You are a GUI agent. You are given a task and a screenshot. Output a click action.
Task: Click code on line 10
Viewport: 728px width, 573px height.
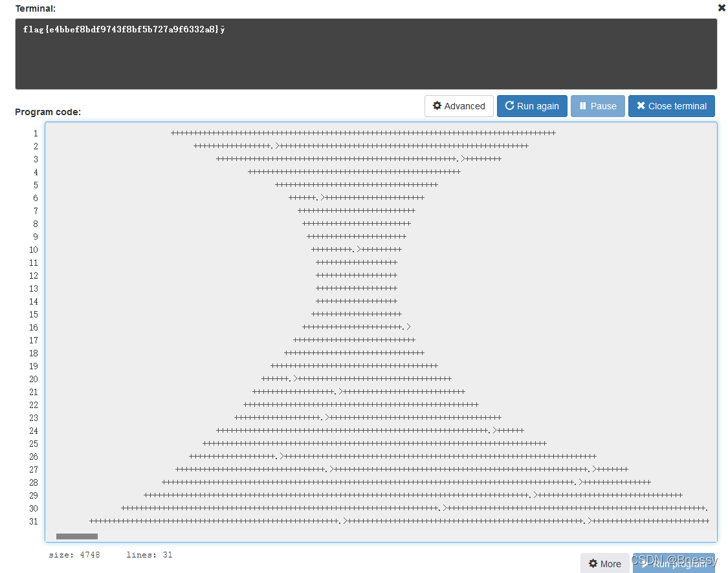357,249
